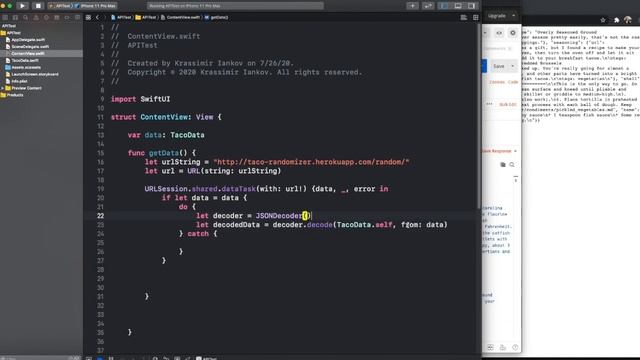
Task: Show the Debug navigator tab
Action: pyautogui.click(x=57, y=18)
